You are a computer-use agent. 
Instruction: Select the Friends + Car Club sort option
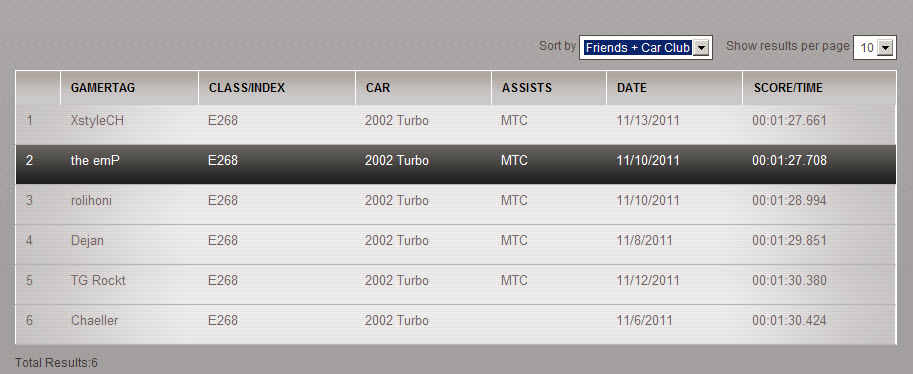point(638,48)
